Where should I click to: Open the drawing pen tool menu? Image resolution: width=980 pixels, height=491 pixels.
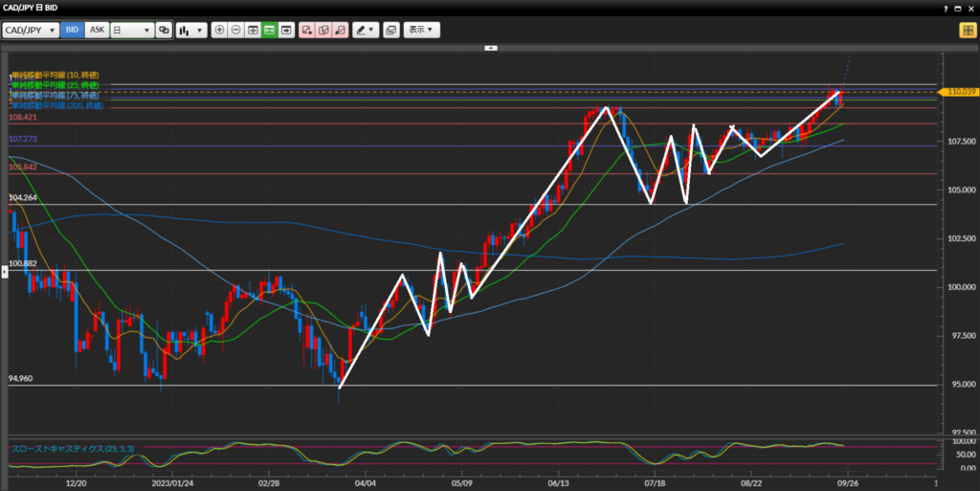[x=365, y=30]
